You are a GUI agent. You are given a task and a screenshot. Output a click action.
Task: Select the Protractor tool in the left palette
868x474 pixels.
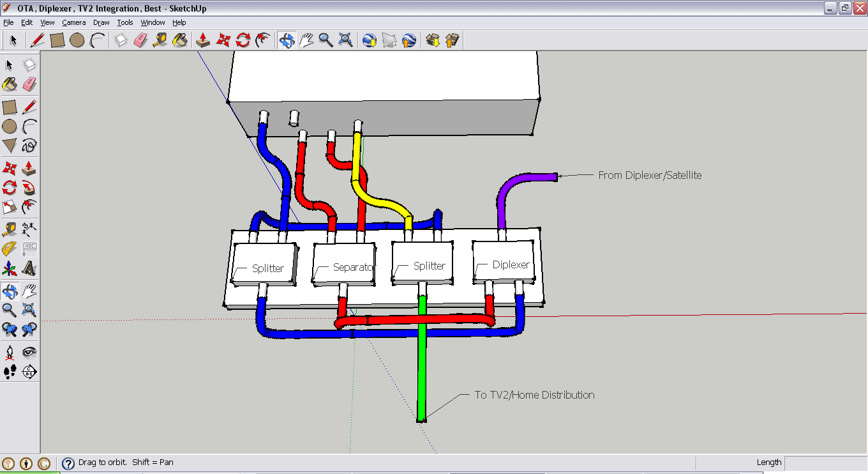coord(10,248)
